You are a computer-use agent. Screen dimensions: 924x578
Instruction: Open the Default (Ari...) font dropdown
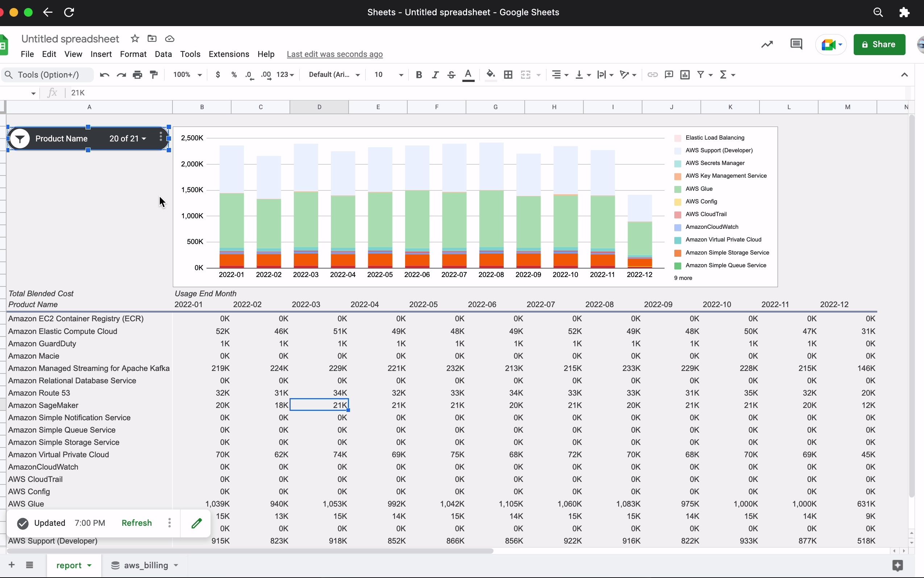tap(334, 75)
